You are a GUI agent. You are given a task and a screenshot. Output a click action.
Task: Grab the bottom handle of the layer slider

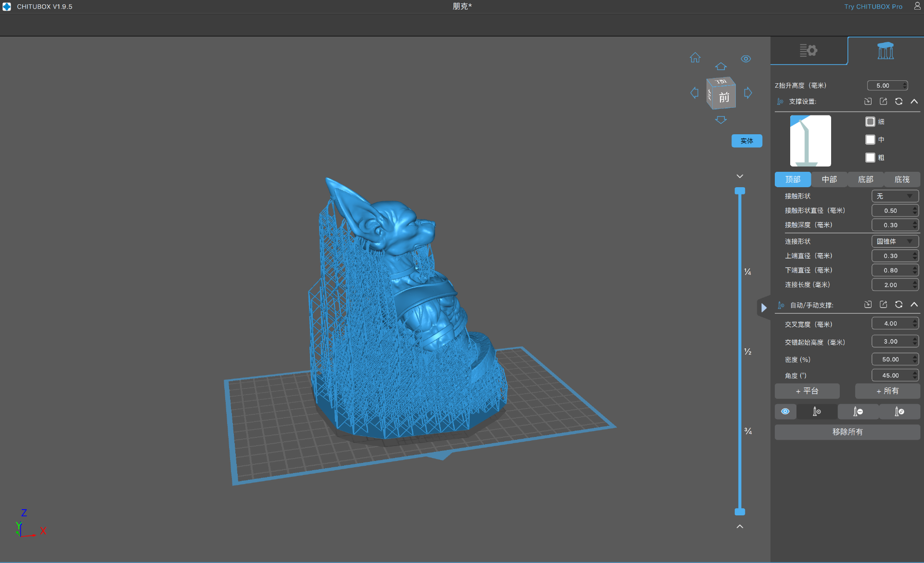[740, 512]
